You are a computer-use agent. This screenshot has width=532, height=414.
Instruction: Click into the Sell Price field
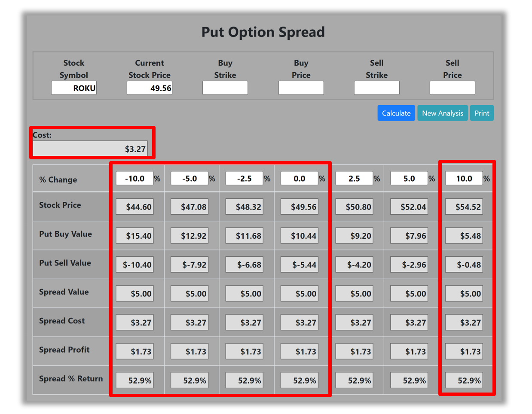pyautogui.click(x=452, y=88)
